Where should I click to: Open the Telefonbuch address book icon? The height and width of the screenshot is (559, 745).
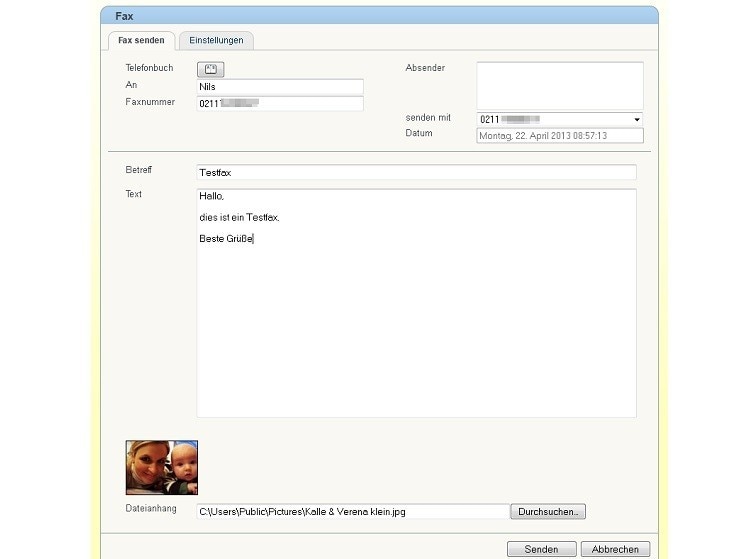coord(210,69)
